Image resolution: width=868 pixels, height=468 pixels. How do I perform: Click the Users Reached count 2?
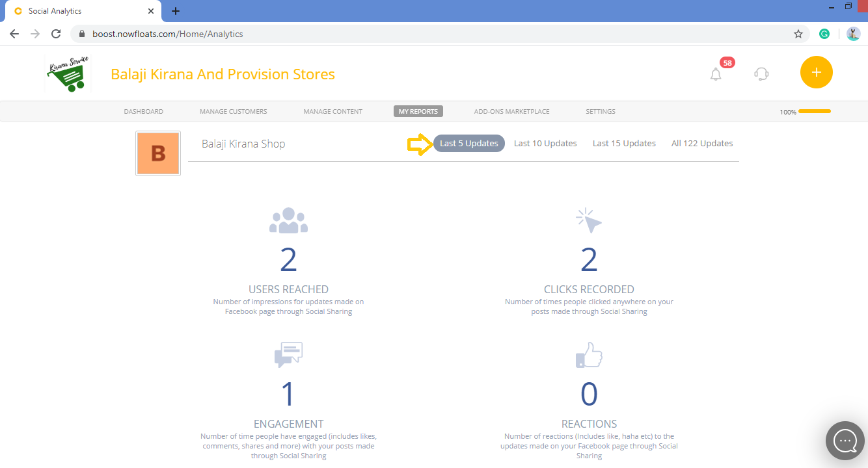coord(288,260)
